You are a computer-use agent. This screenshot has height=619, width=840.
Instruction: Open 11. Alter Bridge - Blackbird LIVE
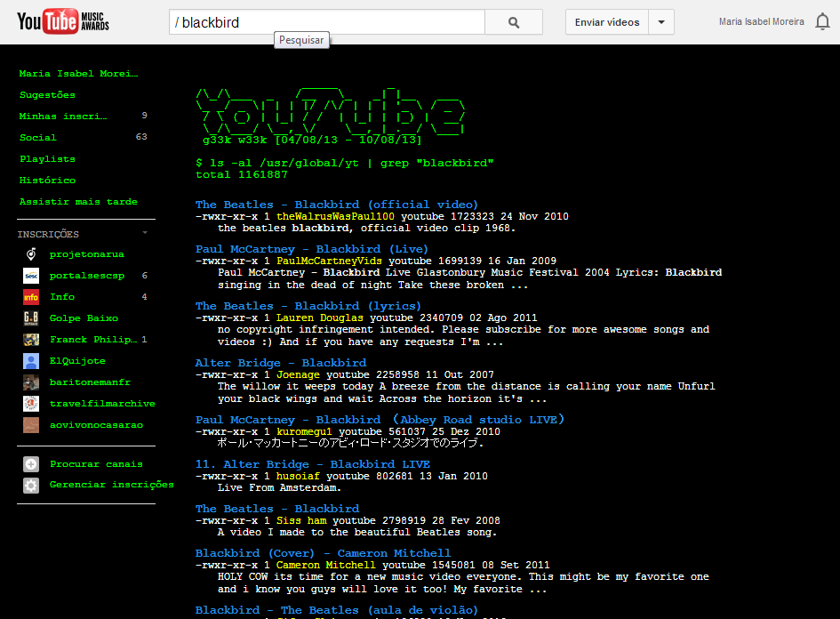[x=313, y=464]
